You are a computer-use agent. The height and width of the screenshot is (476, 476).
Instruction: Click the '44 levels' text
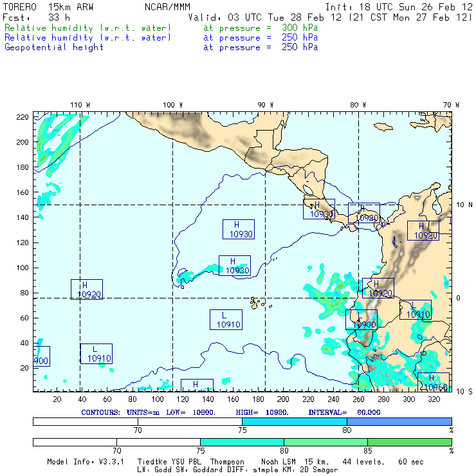(x=363, y=462)
